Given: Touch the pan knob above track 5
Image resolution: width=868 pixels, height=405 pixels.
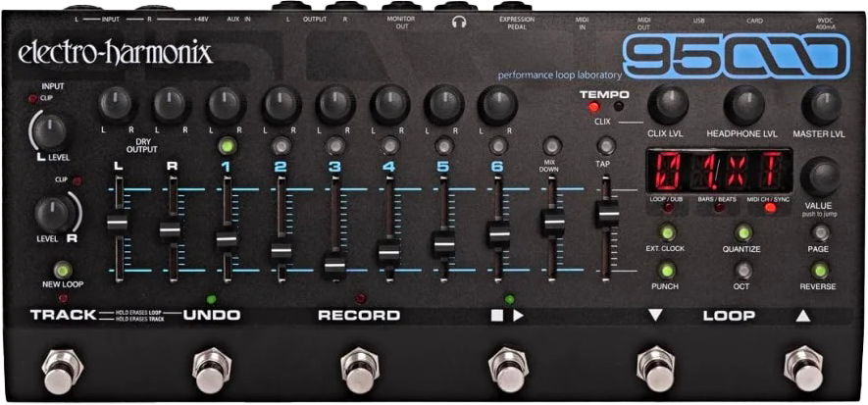Looking at the screenshot, I should (444, 105).
